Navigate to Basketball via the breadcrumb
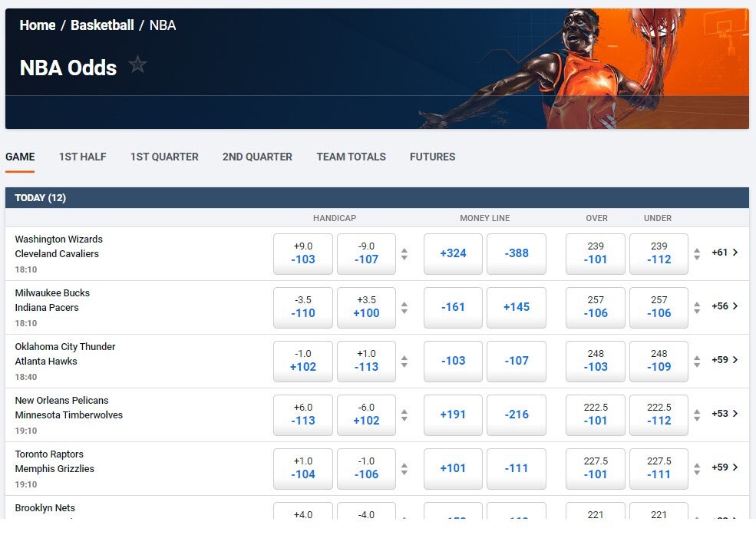 102,25
